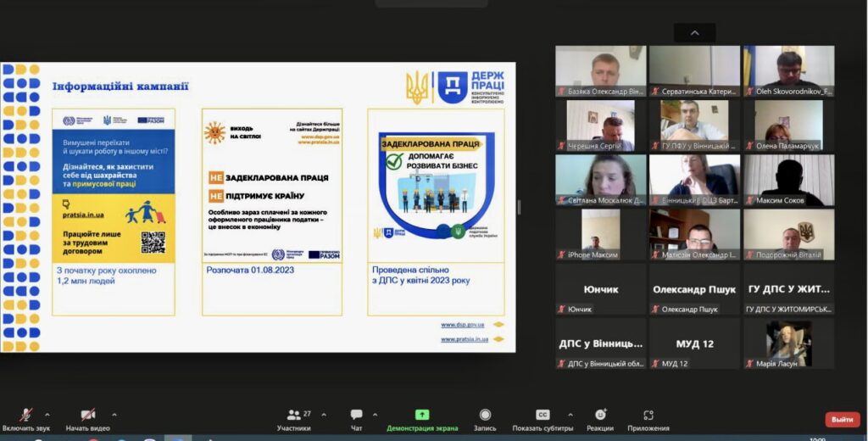Expand video options arrow next to camera
868x441 pixels.
[114, 416]
